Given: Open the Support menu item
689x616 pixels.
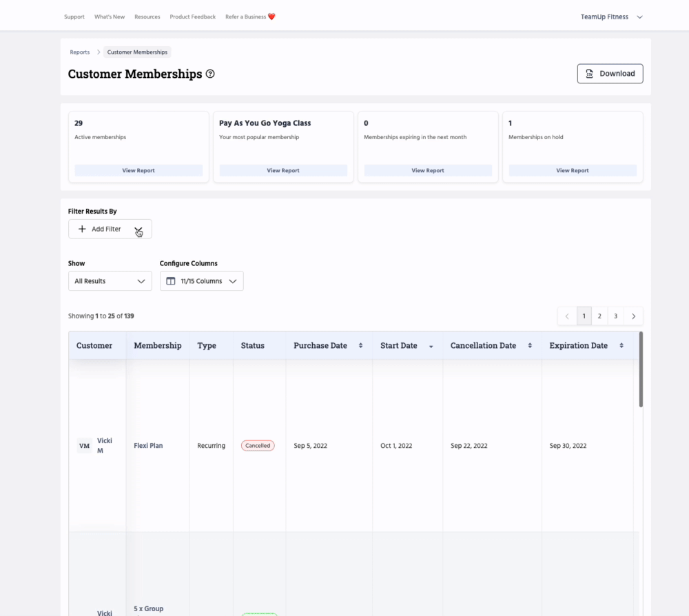Looking at the screenshot, I should (x=74, y=17).
